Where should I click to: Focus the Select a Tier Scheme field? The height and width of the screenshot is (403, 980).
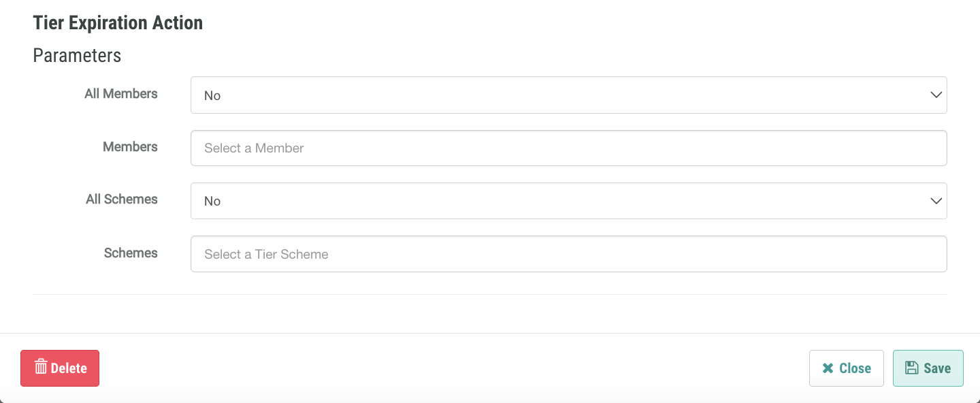point(568,254)
